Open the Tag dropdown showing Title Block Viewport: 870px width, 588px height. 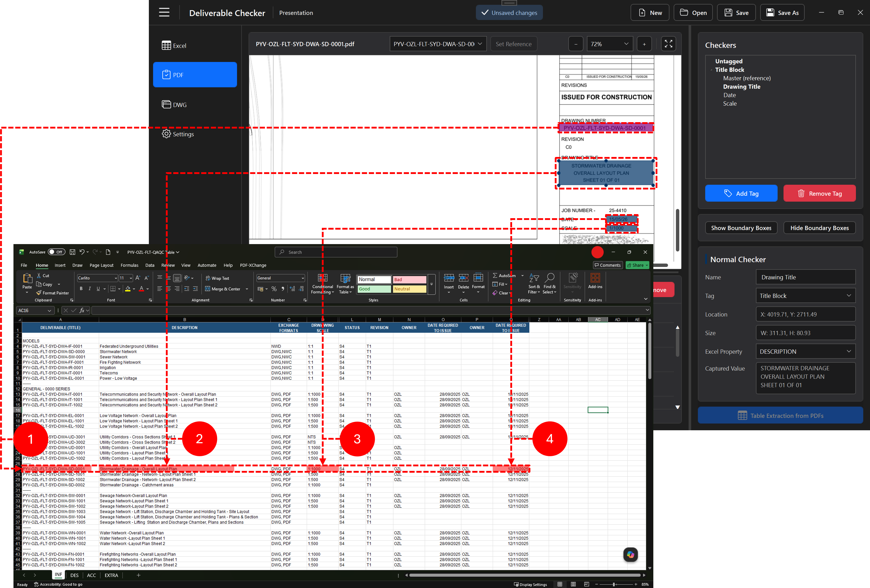pyautogui.click(x=806, y=296)
